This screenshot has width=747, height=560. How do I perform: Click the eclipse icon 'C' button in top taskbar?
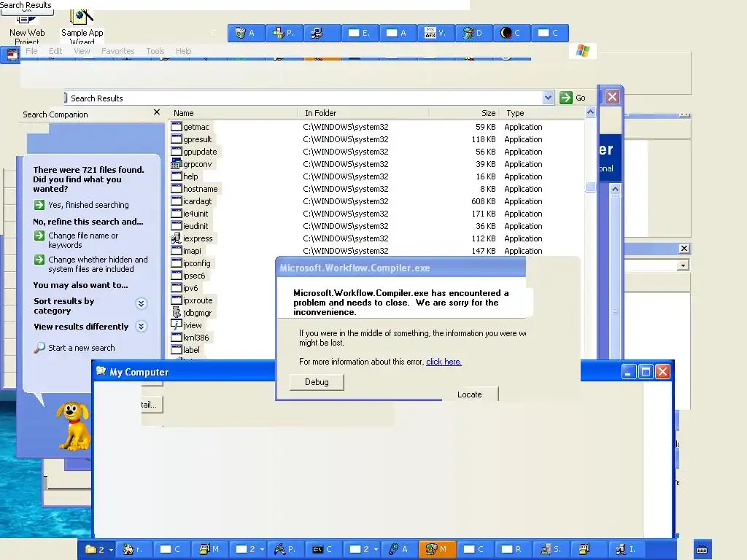511,33
